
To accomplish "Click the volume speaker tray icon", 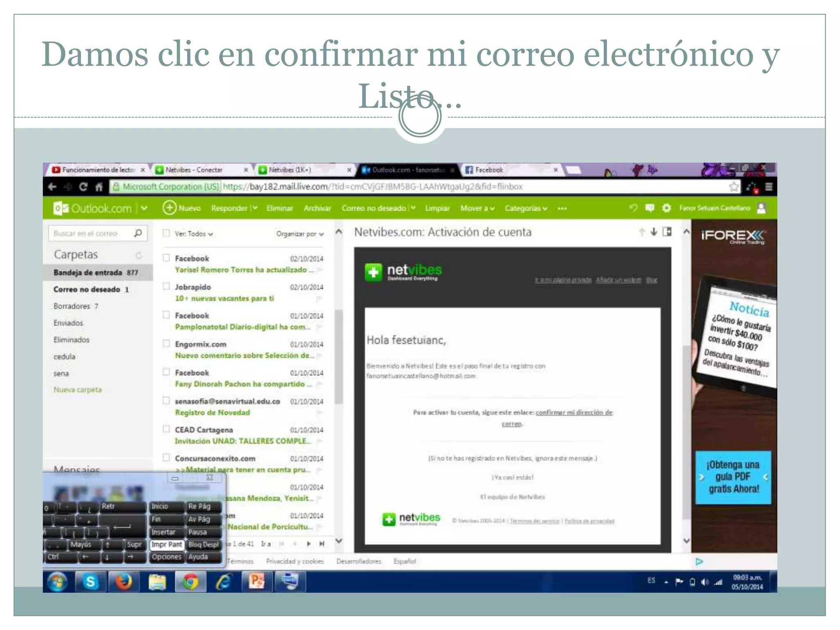I will 705,582.
